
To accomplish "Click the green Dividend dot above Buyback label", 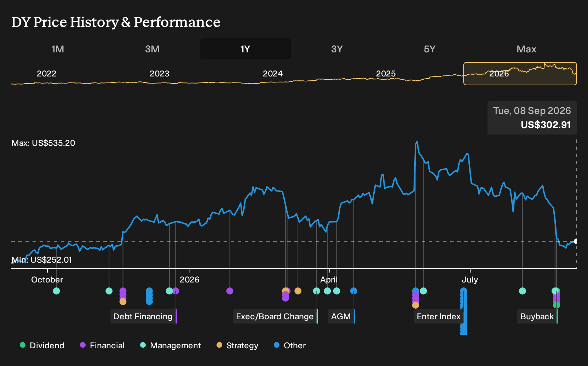I will [x=557, y=305].
